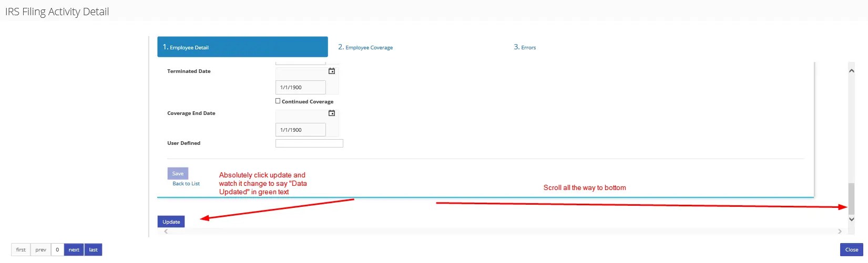
Task: Go to first record
Action: click(x=21, y=250)
